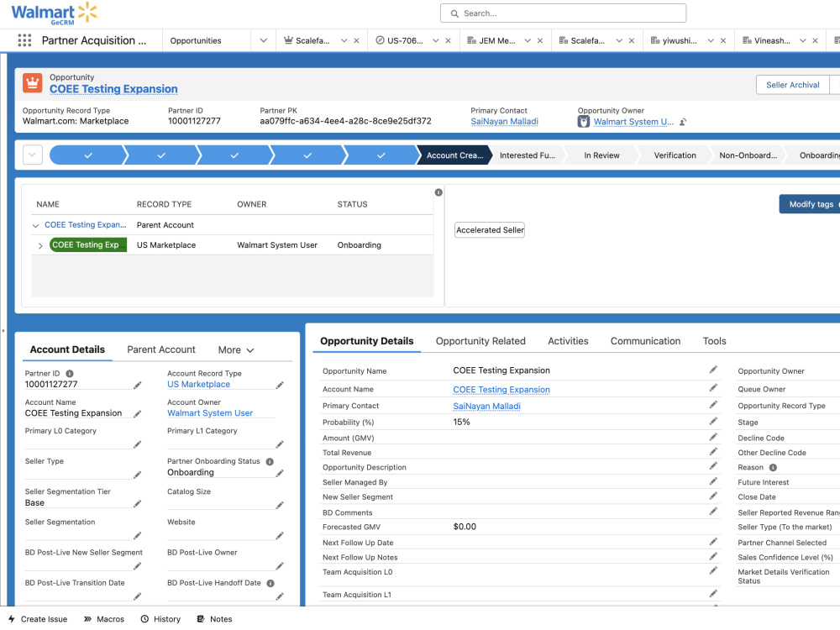Close the Vineash tab

pos(815,40)
